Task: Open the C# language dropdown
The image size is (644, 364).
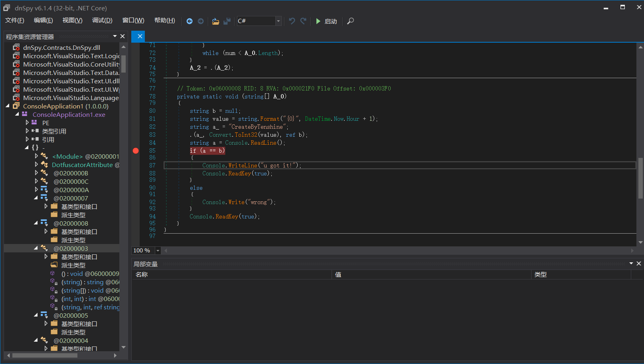Action: 278,21
